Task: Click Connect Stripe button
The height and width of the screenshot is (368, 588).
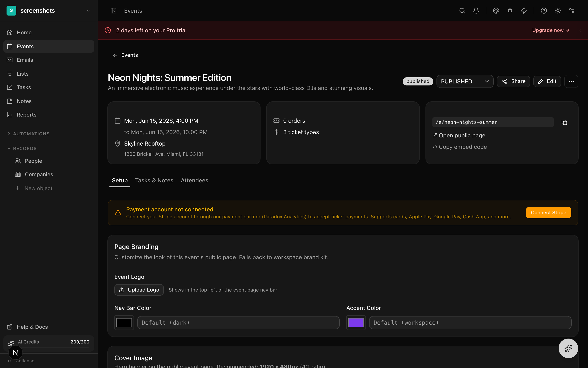Action: coord(548,212)
